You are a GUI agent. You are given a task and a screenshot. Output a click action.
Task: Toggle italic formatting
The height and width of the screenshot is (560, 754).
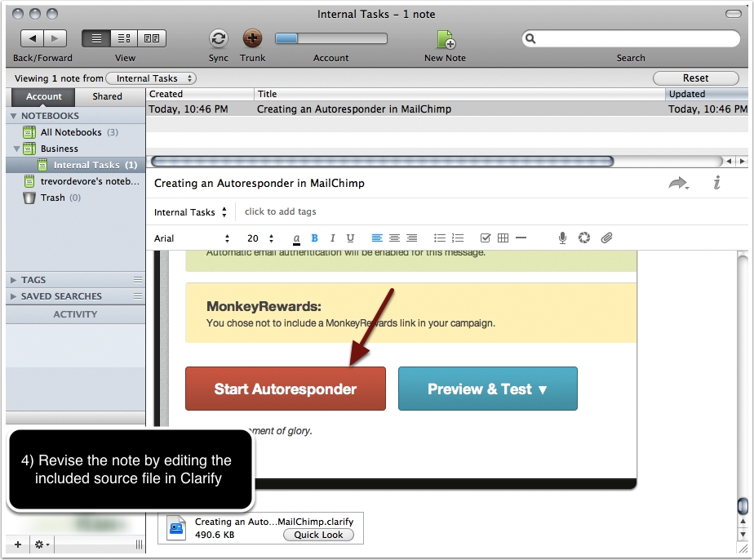332,238
